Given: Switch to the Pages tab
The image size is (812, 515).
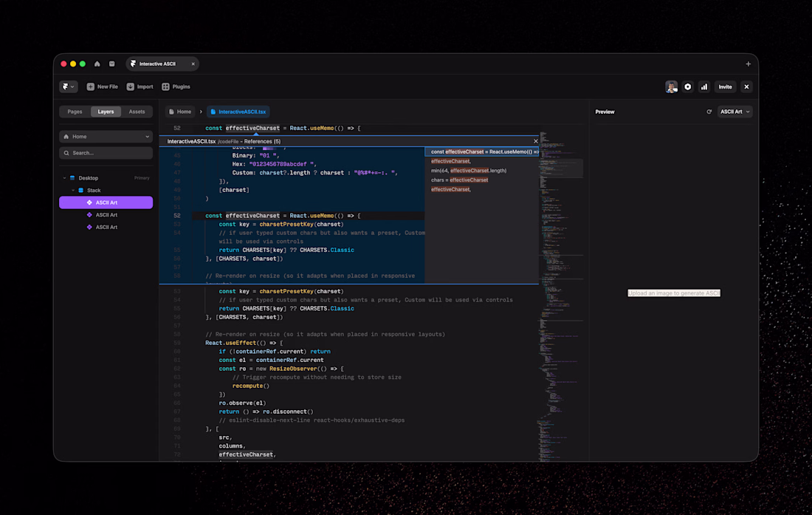Looking at the screenshot, I should click(x=75, y=112).
